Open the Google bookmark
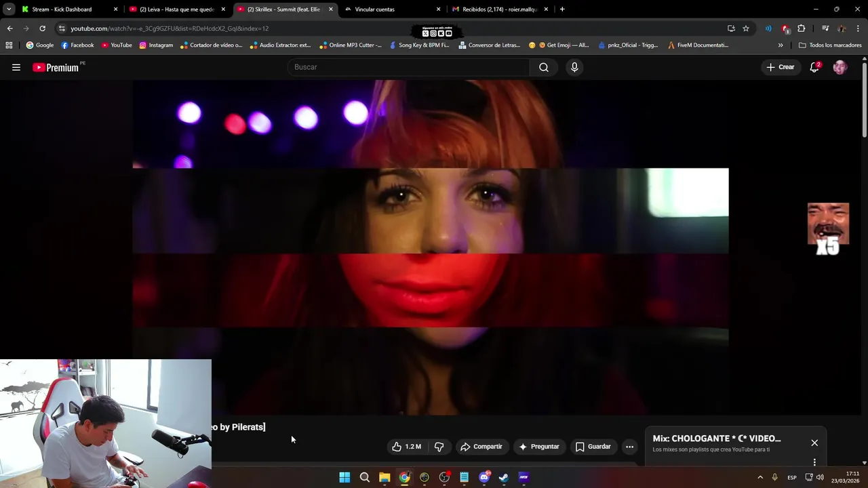 (39, 45)
